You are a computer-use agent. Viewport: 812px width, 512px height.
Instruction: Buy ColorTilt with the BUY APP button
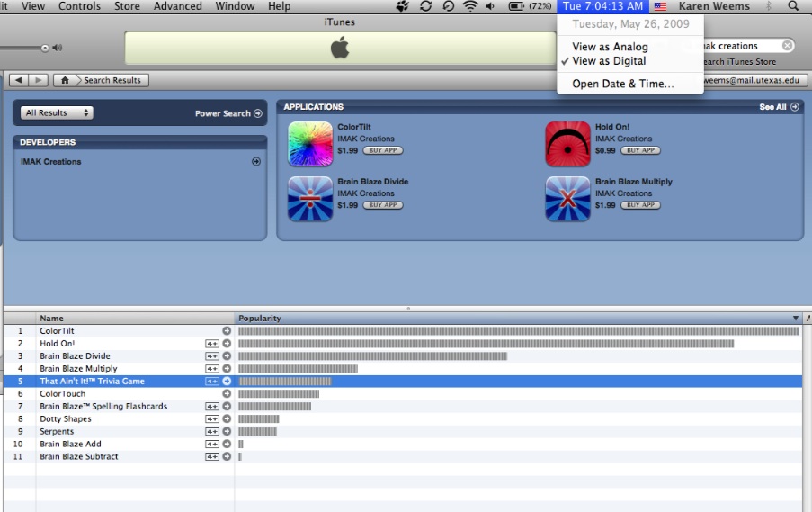point(383,150)
